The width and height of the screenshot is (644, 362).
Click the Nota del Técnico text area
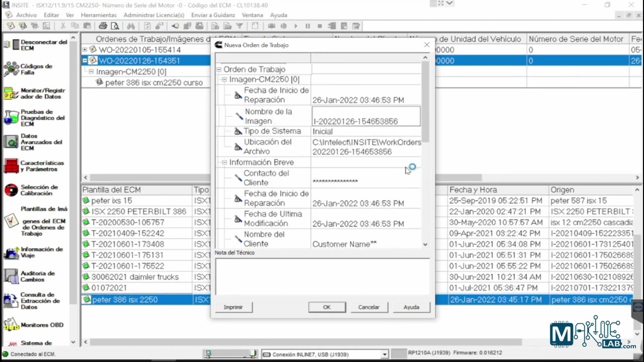tap(323, 276)
